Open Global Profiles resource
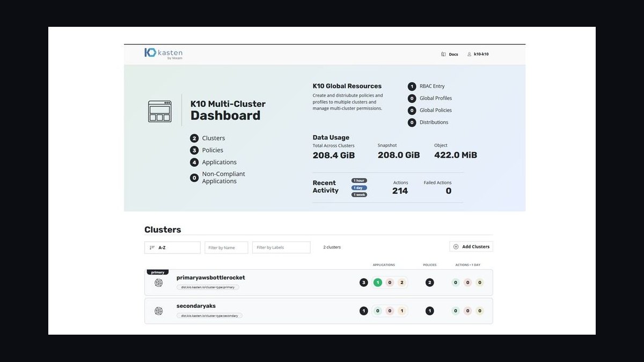644x362 pixels. [x=436, y=98]
